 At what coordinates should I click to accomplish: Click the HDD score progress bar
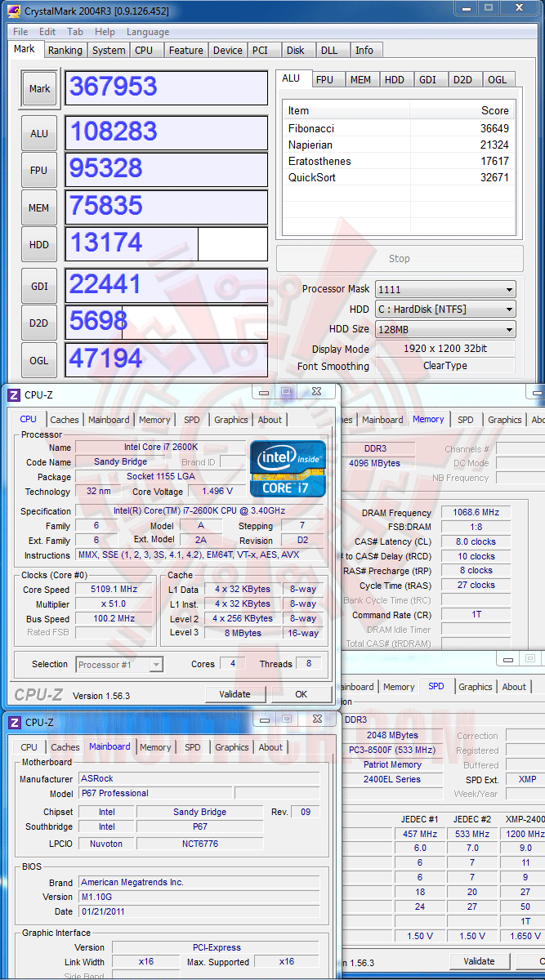tap(167, 244)
